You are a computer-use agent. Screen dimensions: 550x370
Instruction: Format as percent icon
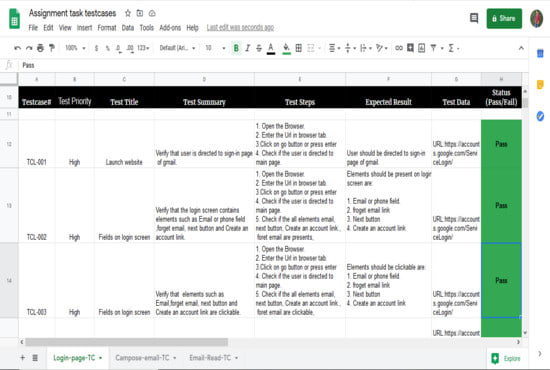107,48
